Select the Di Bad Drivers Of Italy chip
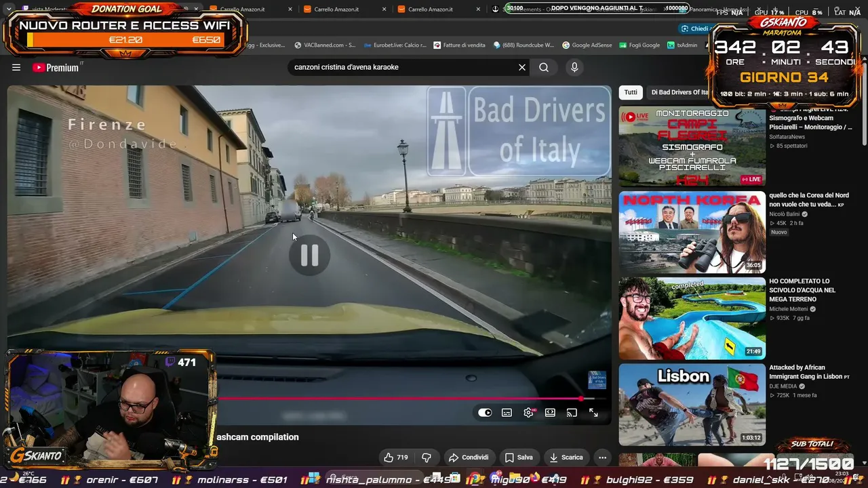 pos(679,92)
